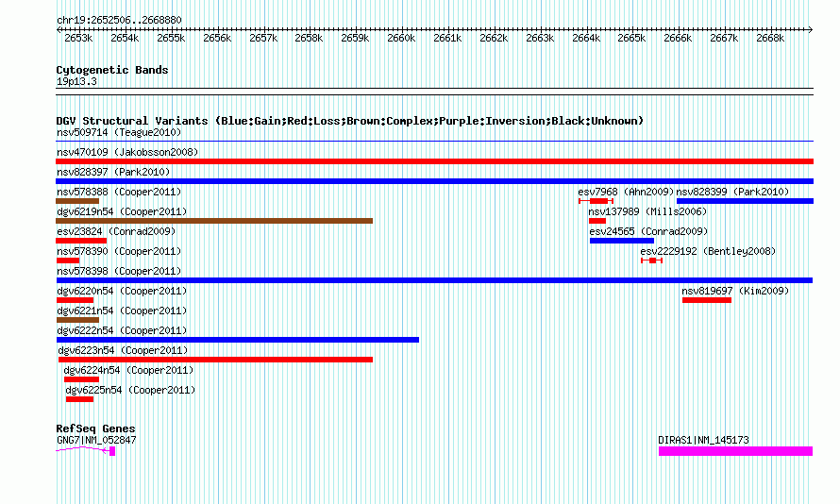Open the dgv6219n54 (Cooper2011) label
Screen dimensions: 840x504
coord(122,211)
